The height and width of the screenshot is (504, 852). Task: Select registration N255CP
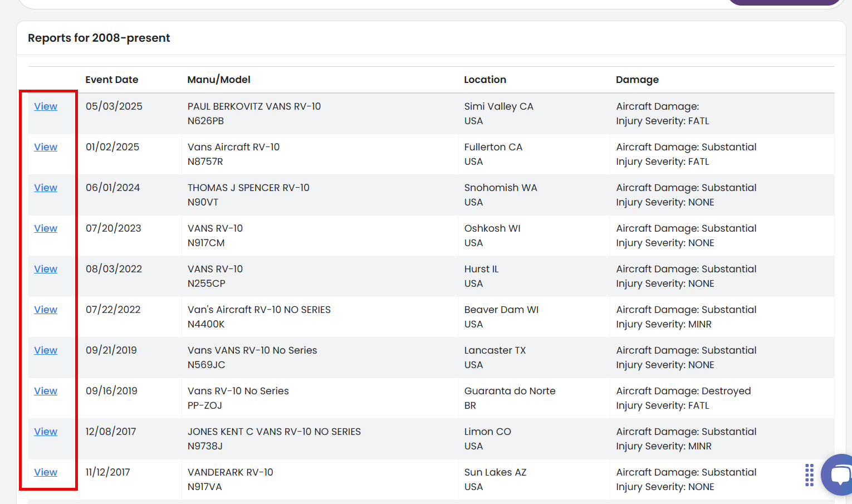point(207,283)
